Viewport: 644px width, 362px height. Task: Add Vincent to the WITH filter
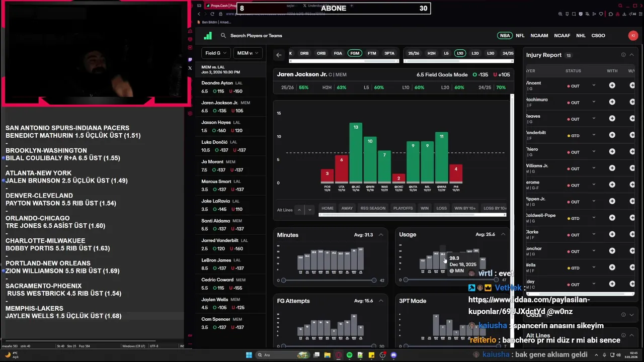(x=612, y=85)
